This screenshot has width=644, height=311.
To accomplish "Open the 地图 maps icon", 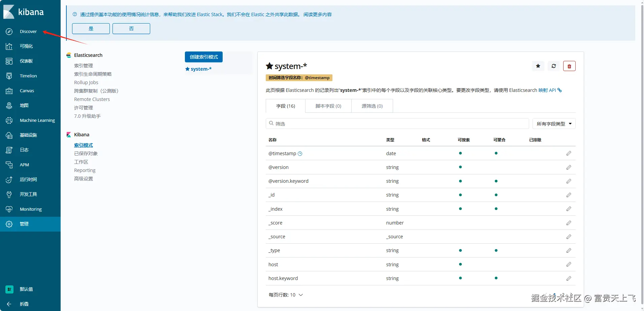I will [x=9, y=105].
